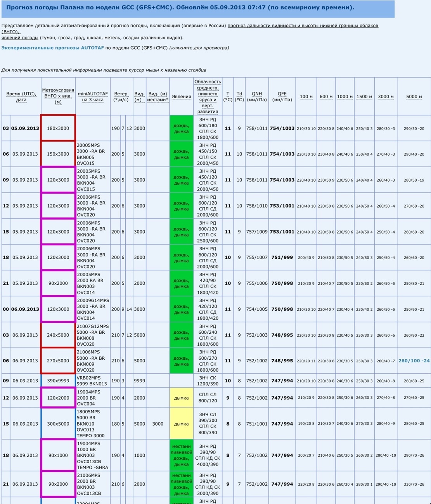
Task: Click the highlighted 260/100 -24 cell
Action: [414, 361]
